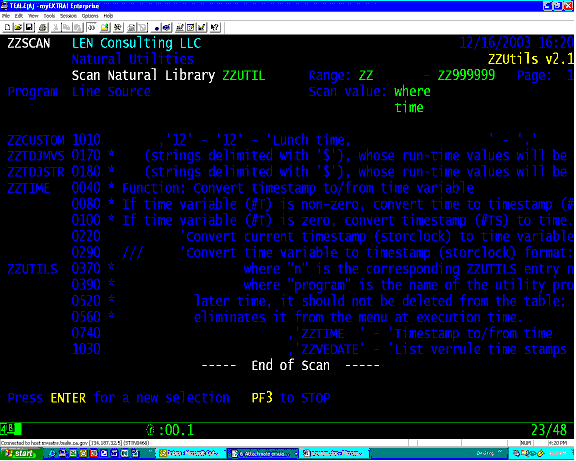Screen dimensions: 576x461
Task: Click the cursor position 23/48 indicator
Action: pyautogui.click(x=549, y=430)
